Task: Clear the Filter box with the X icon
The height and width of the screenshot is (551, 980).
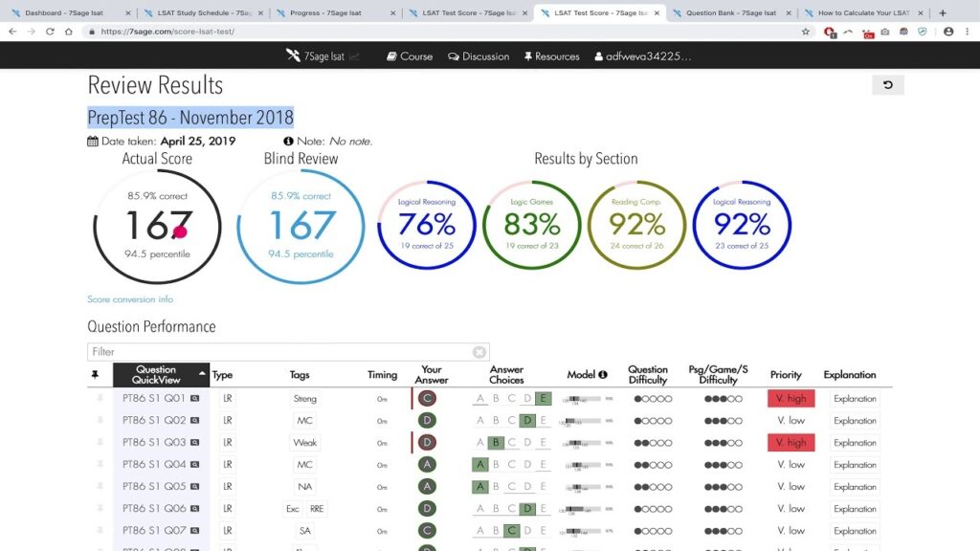Action: 479,352
